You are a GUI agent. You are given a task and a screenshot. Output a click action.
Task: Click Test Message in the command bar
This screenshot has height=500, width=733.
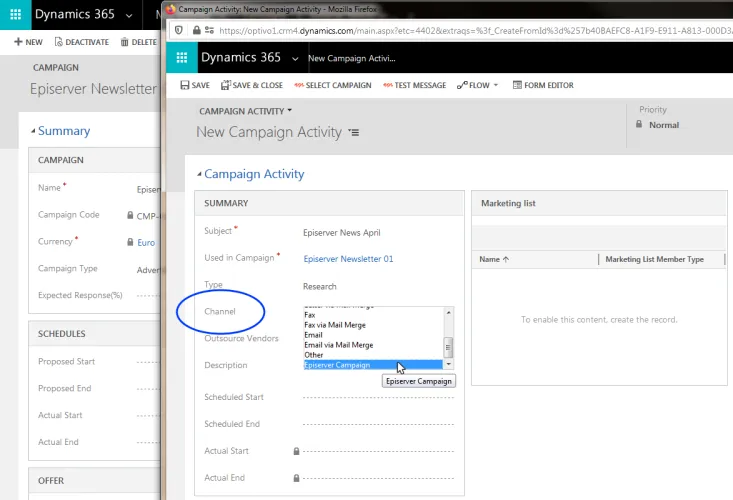point(414,85)
